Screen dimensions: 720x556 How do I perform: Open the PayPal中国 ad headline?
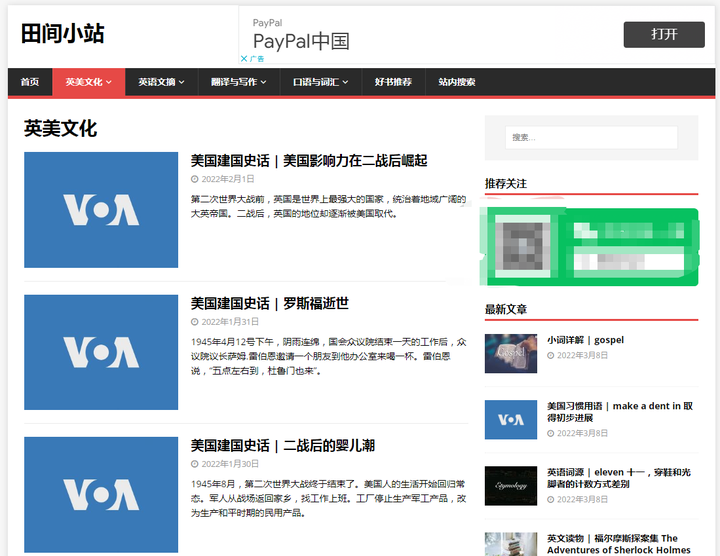[x=301, y=41]
